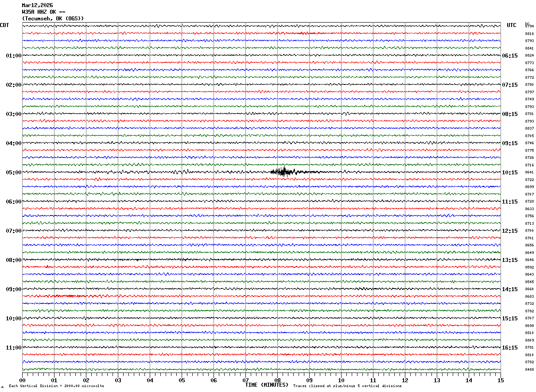Click the 08 minute tick on the time axis
This screenshot has height=392, width=536.
(277, 380)
